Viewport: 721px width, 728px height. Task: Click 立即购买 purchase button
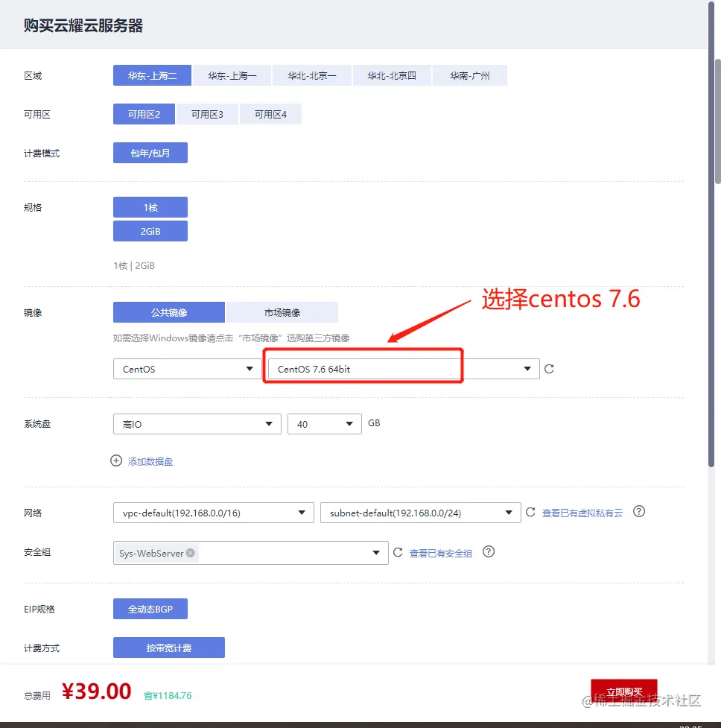point(624,691)
